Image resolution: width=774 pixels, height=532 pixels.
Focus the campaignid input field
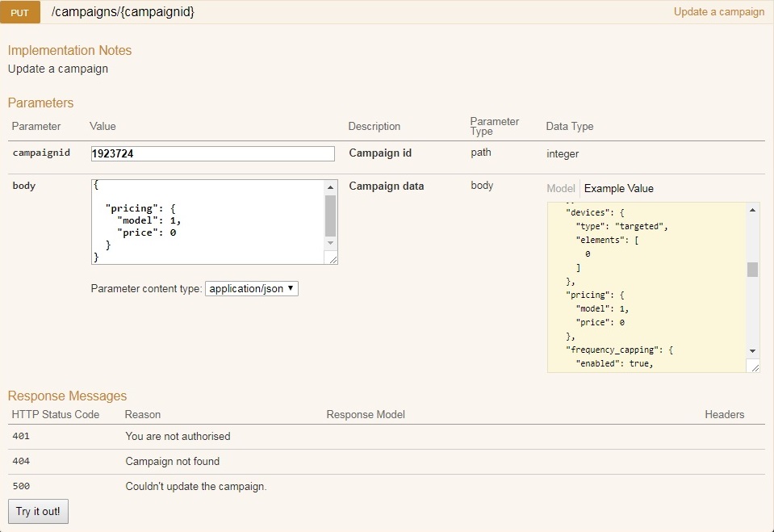point(212,153)
